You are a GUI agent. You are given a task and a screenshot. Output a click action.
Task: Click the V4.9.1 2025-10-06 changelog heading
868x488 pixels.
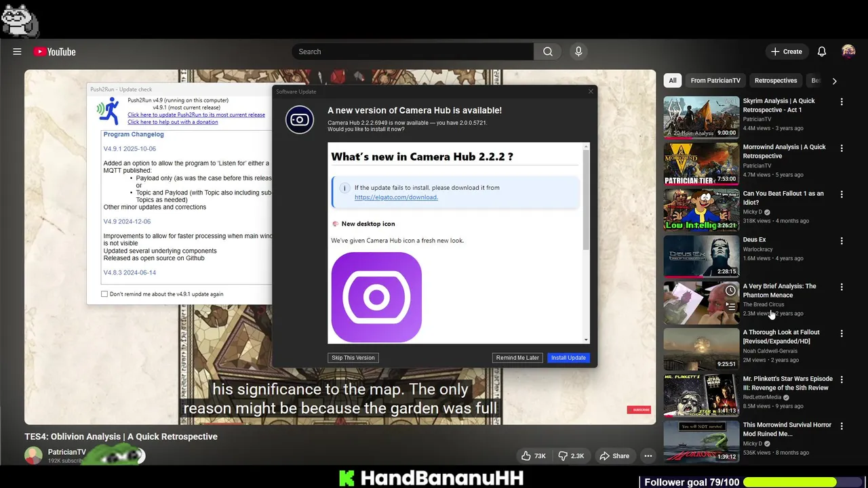[x=130, y=148]
